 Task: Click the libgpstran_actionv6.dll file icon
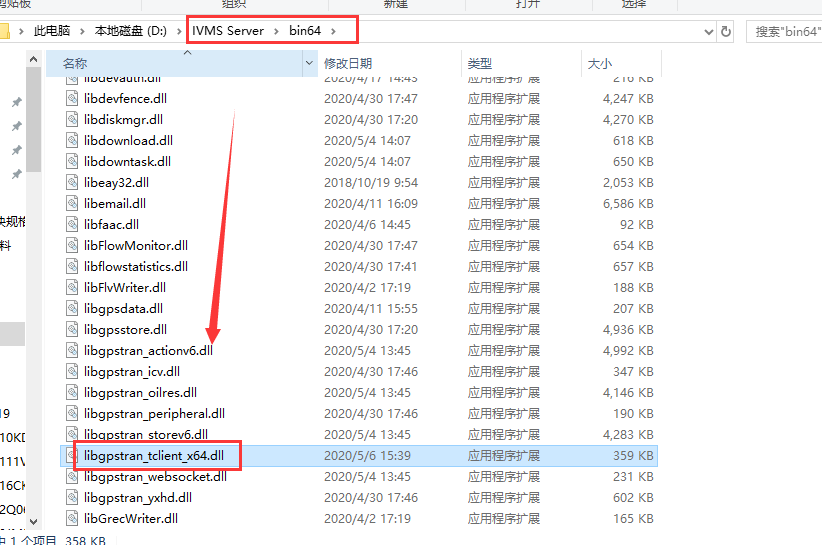tap(72, 350)
